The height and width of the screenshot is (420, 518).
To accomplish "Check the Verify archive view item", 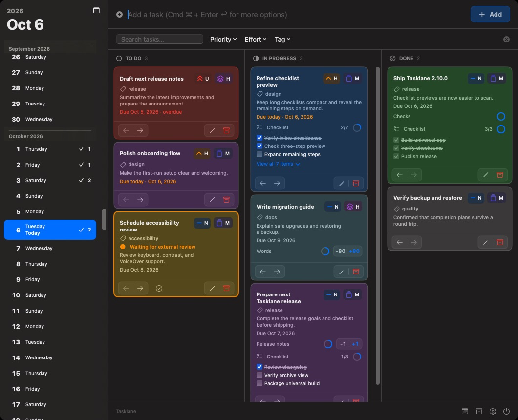I will pos(259,375).
